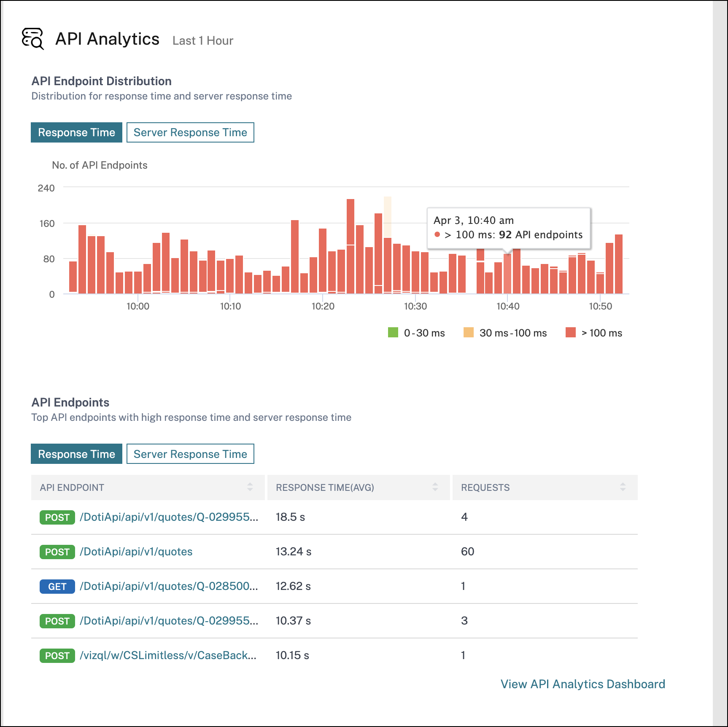Click the requests value 4
This screenshot has width=728, height=727.
click(x=464, y=517)
